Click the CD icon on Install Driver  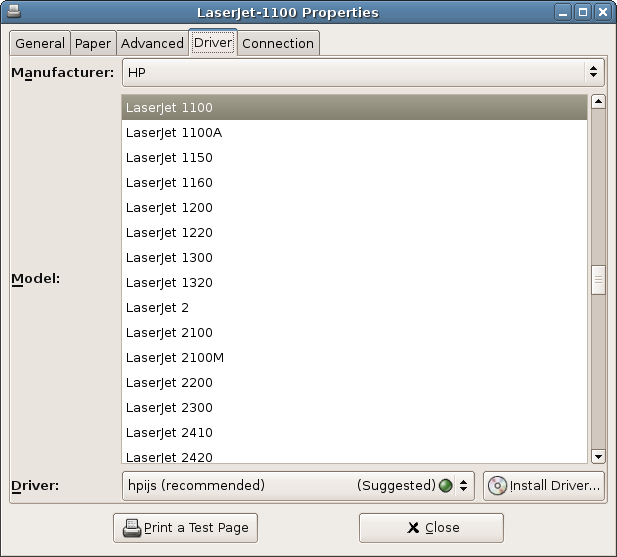497,485
